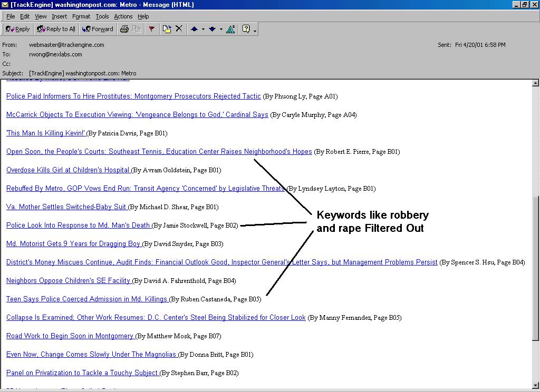Open the Actions menu
This screenshot has width=540, height=392.
tap(123, 16)
